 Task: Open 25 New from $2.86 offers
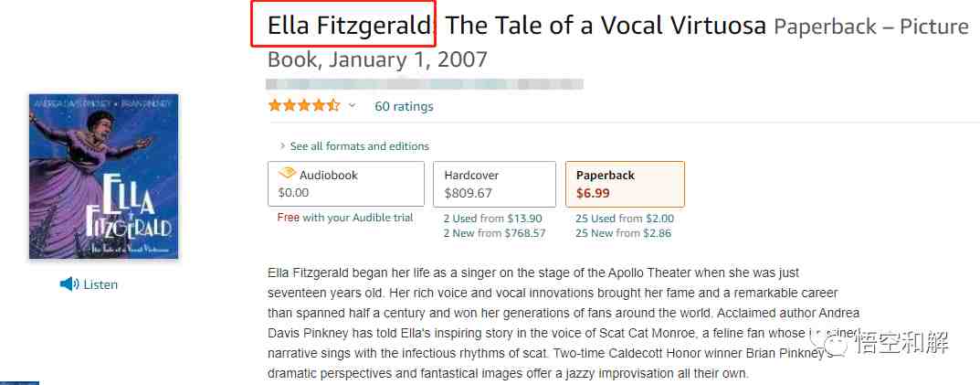[623, 233]
